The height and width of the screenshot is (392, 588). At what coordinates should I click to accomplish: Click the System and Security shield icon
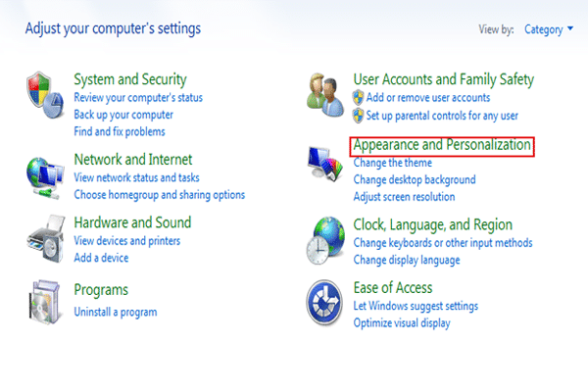[45, 93]
